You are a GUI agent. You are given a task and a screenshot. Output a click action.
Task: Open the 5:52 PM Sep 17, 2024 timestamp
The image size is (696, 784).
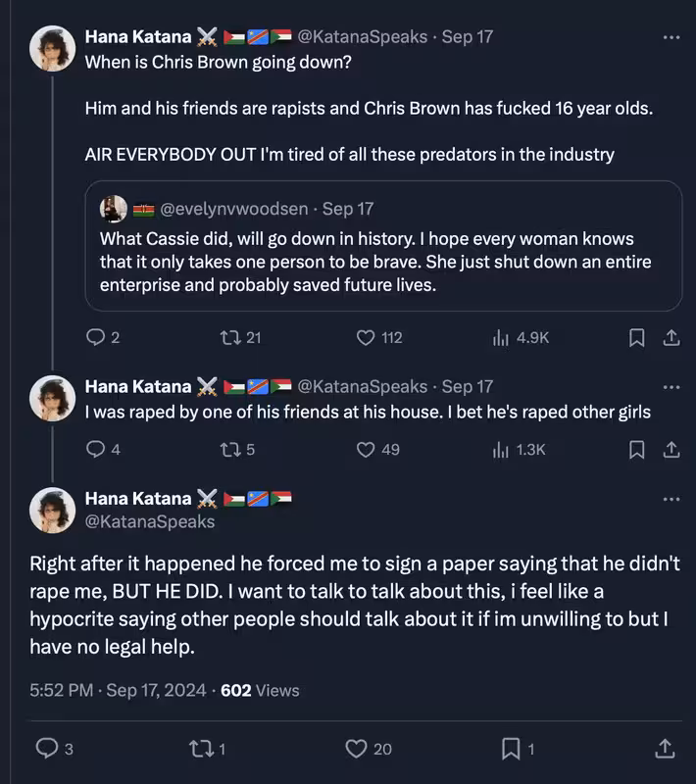118,690
